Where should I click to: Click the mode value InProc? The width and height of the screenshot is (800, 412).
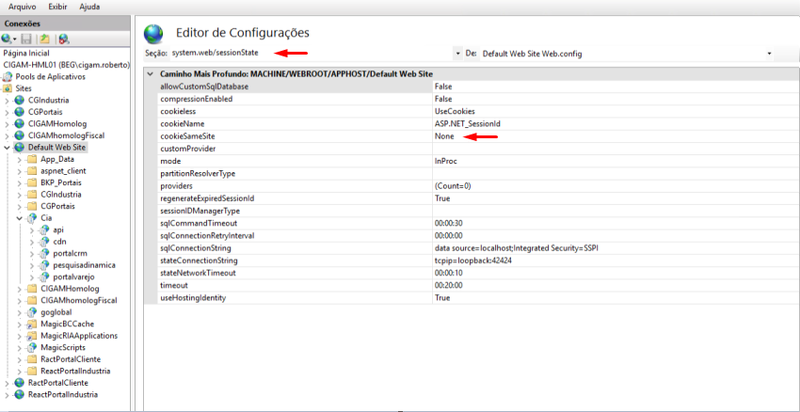point(445,161)
